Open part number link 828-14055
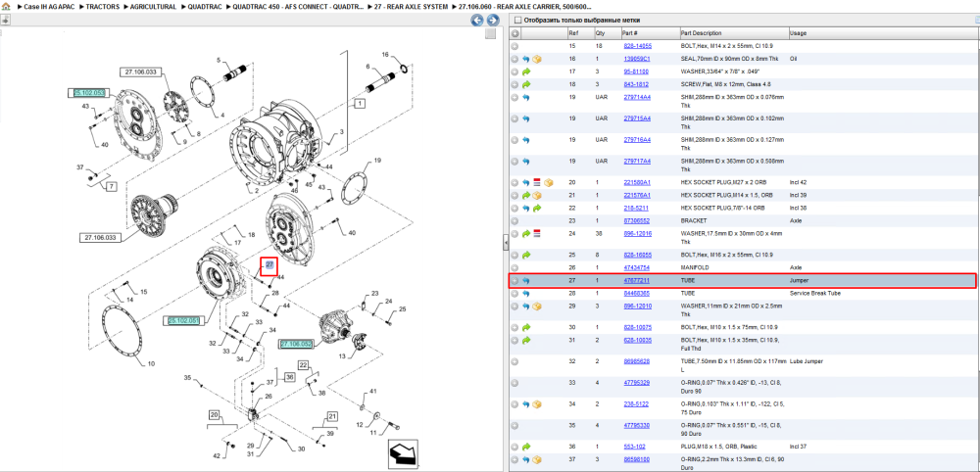Viewport: 980px width, 472px height. tap(638, 46)
